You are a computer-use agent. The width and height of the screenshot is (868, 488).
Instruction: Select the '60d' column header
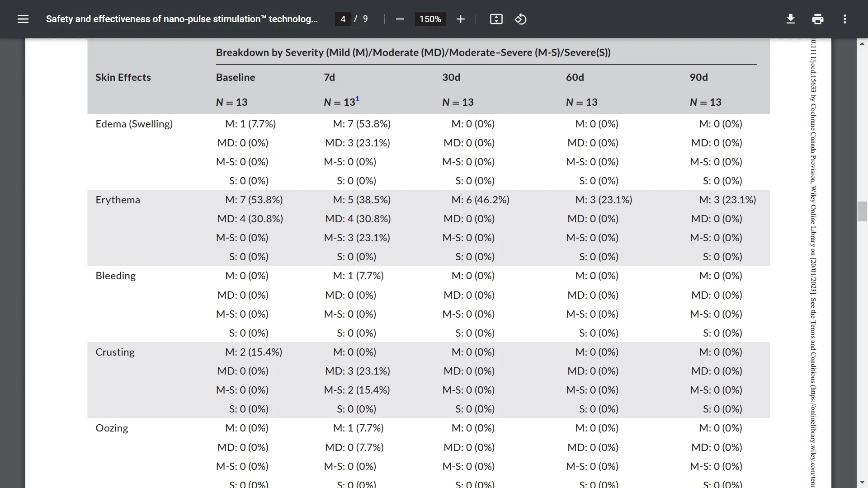[x=575, y=77]
